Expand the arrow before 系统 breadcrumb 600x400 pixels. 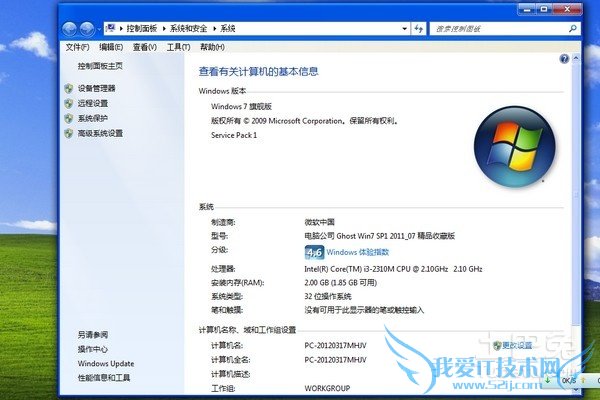[x=214, y=28]
